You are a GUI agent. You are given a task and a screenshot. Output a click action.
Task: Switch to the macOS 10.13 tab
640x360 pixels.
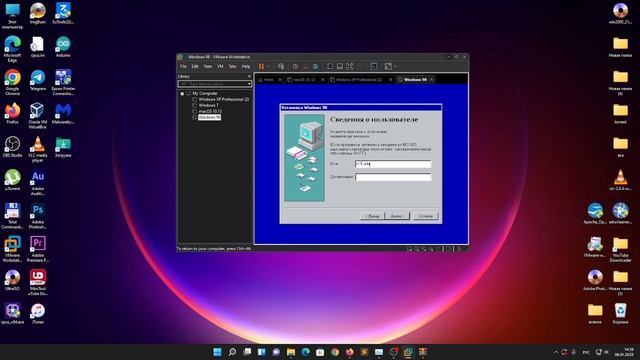[304, 80]
